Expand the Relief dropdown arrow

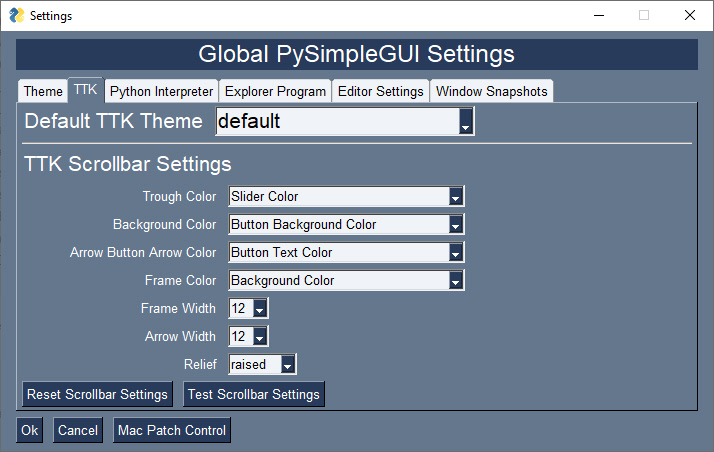click(x=287, y=364)
